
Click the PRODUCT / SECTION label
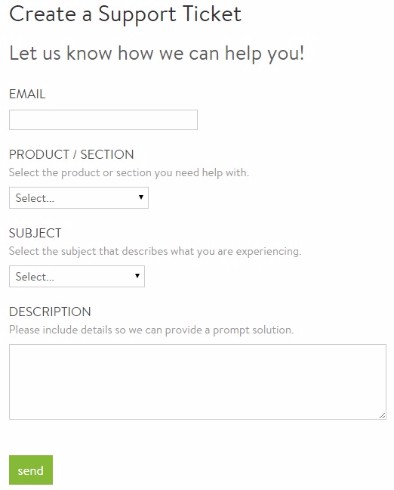tap(71, 155)
